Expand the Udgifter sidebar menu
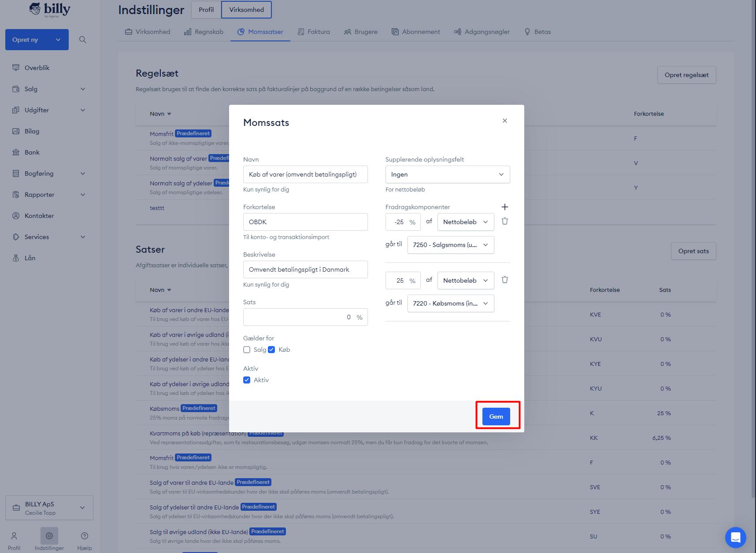The width and height of the screenshot is (756, 553). click(83, 110)
